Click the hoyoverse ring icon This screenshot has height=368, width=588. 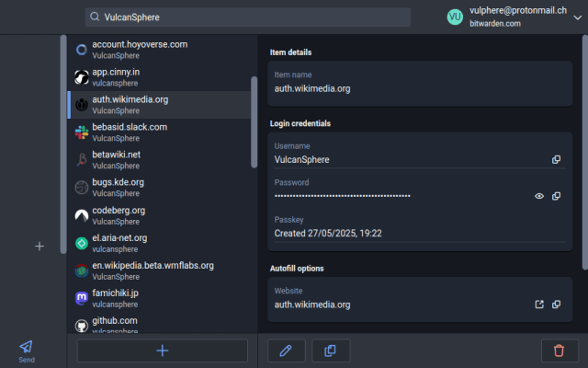click(x=82, y=50)
